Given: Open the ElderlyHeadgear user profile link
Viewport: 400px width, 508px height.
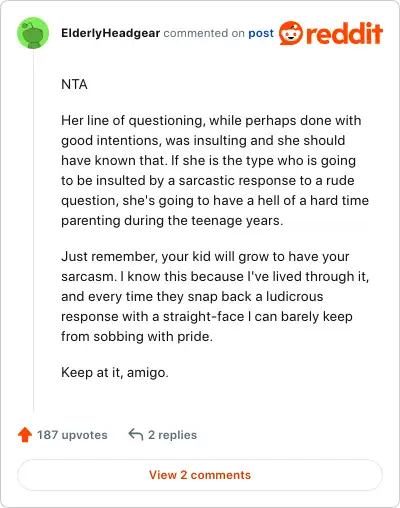Looking at the screenshot, I should [111, 33].
